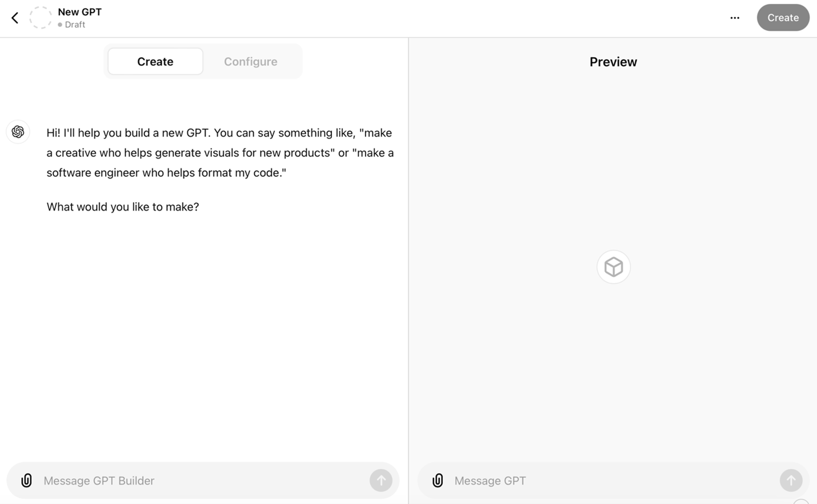Screen dimensions: 817x504
Task: Switch to the Configure tab
Action: pyautogui.click(x=250, y=61)
